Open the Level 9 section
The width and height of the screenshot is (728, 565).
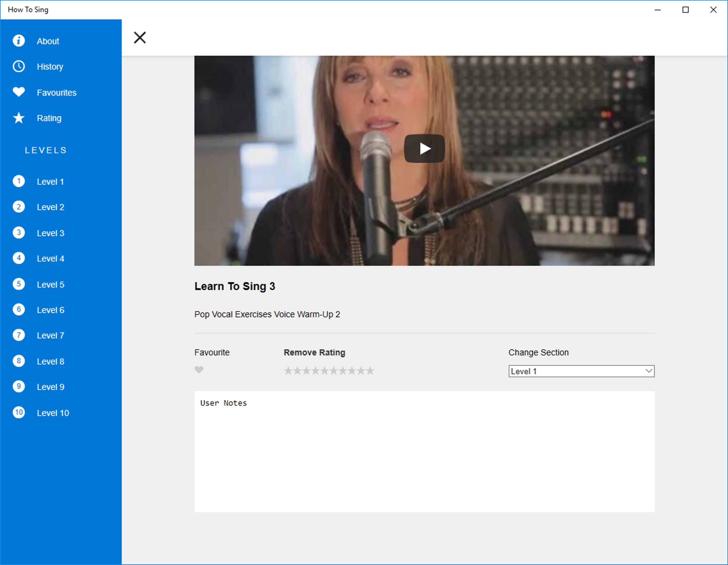pyautogui.click(x=50, y=387)
